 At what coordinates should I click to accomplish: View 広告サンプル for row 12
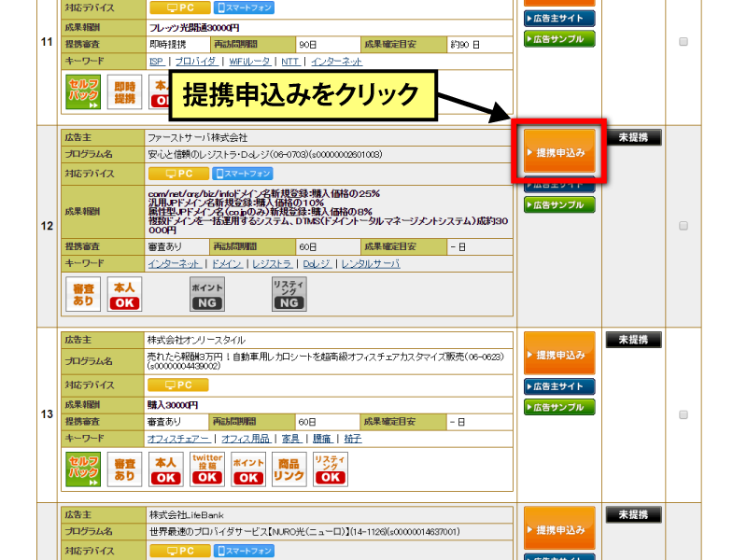pos(559,204)
